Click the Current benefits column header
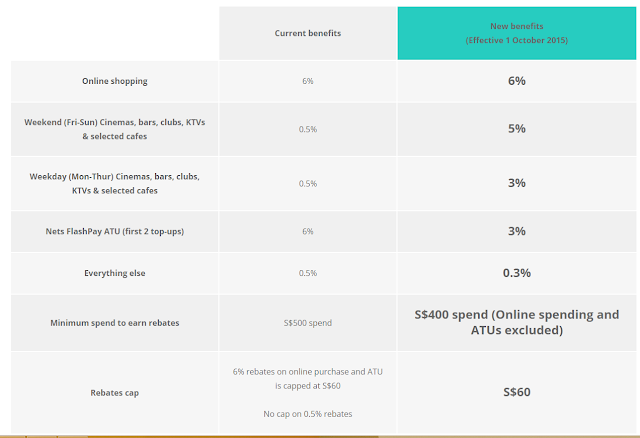The width and height of the screenshot is (640, 438). tap(308, 33)
